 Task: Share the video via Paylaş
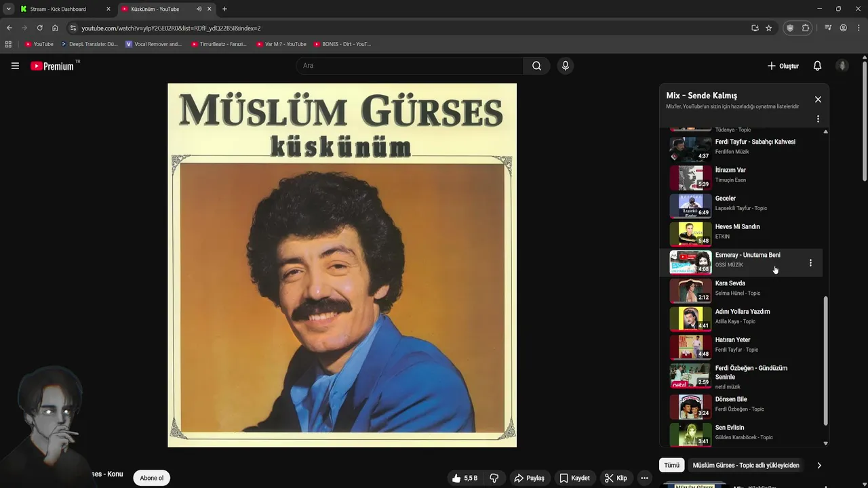click(x=529, y=478)
